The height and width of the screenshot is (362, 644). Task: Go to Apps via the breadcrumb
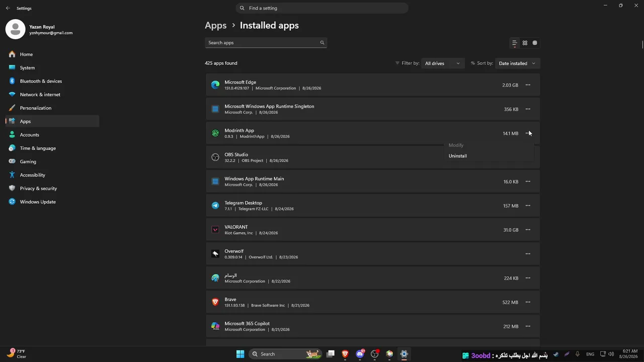[x=216, y=25]
